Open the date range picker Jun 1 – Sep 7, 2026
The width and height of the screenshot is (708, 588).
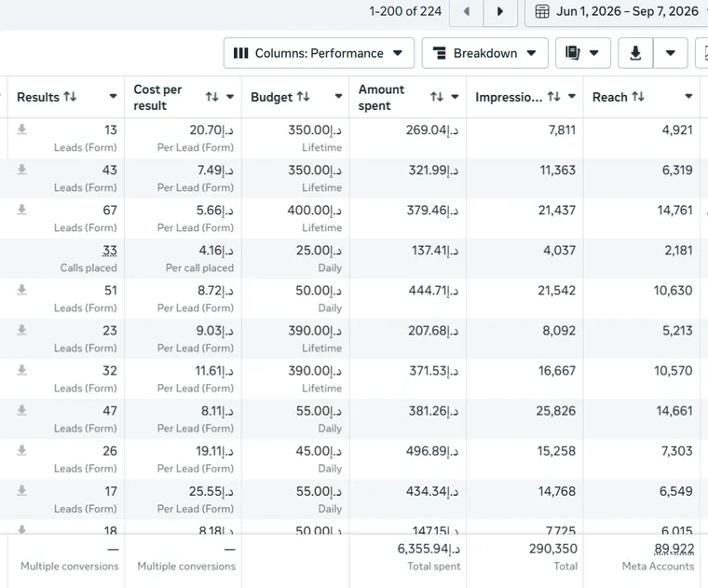click(618, 12)
